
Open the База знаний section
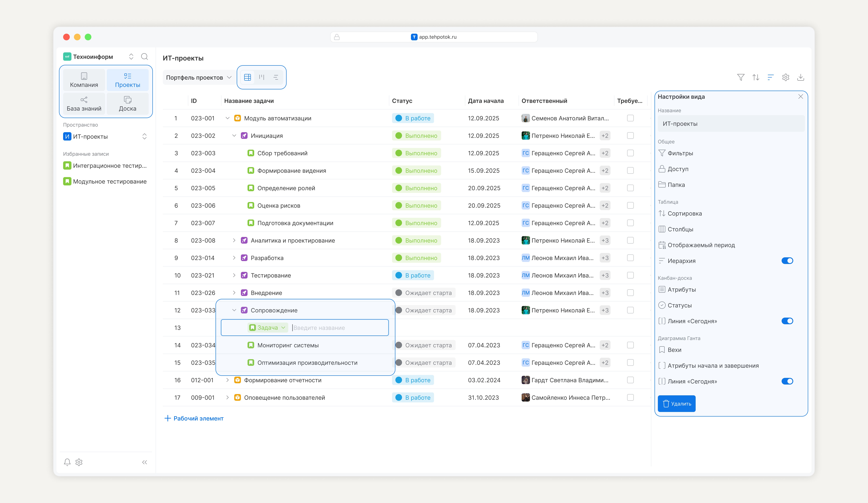pyautogui.click(x=84, y=103)
